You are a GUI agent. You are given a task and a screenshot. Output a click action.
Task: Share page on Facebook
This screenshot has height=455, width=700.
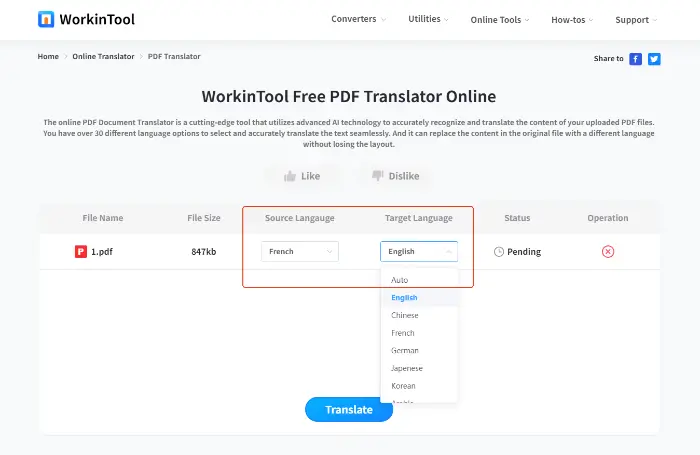pos(635,59)
